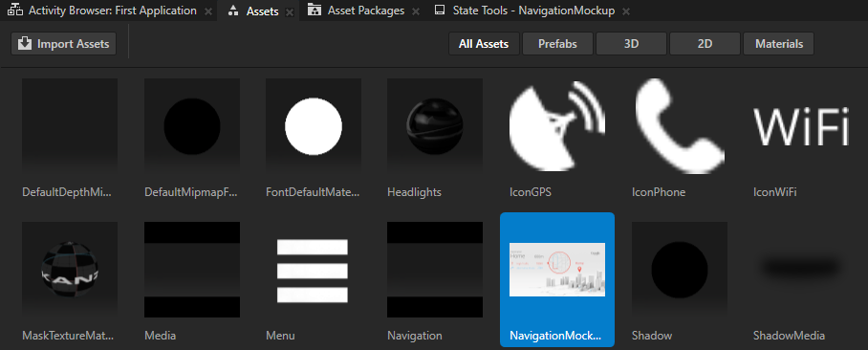Click the Asset Packages tab icon

click(315, 11)
